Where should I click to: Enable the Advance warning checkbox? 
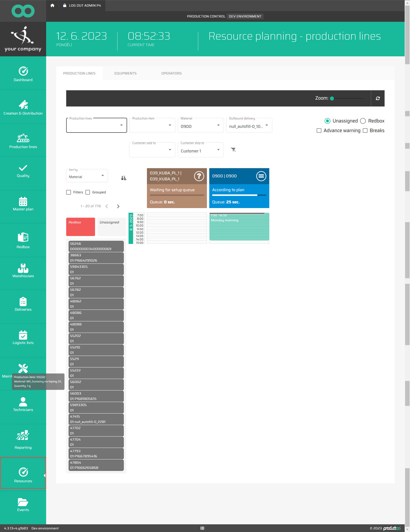pyautogui.click(x=319, y=131)
